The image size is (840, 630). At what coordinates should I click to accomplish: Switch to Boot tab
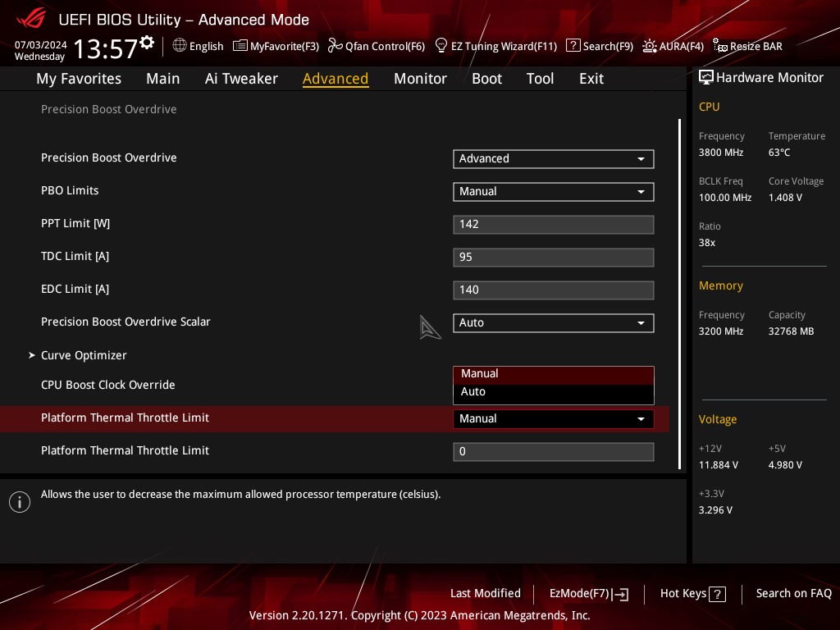tap(486, 79)
